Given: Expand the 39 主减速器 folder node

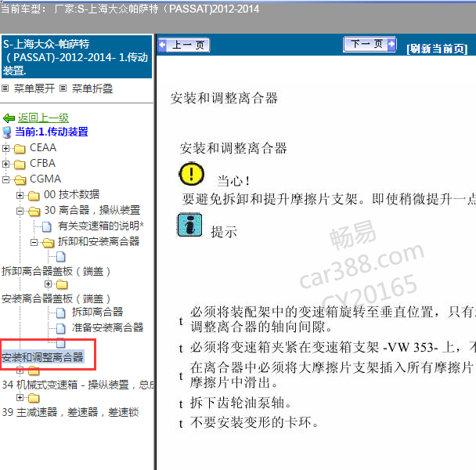Looking at the screenshot, I should 20,397.
